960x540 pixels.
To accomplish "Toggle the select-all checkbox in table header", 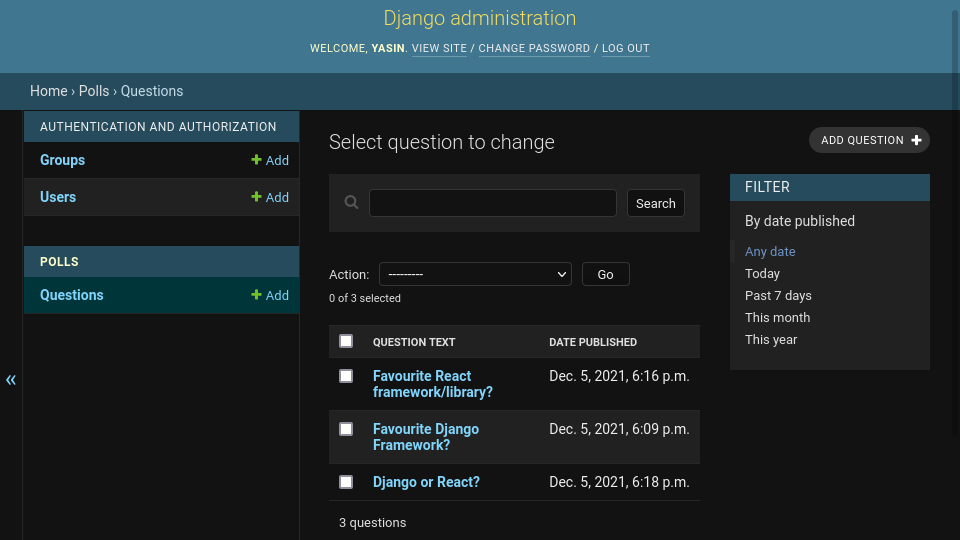I will coord(346,341).
